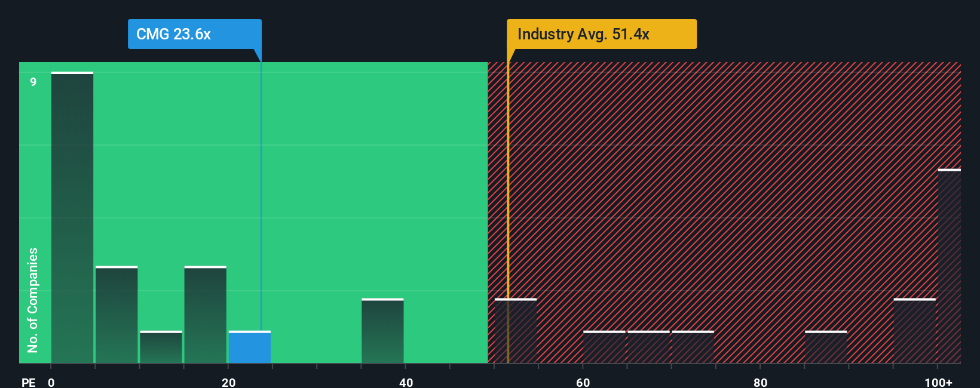
Task: Select the 100+ PE bar
Action: (x=950, y=266)
